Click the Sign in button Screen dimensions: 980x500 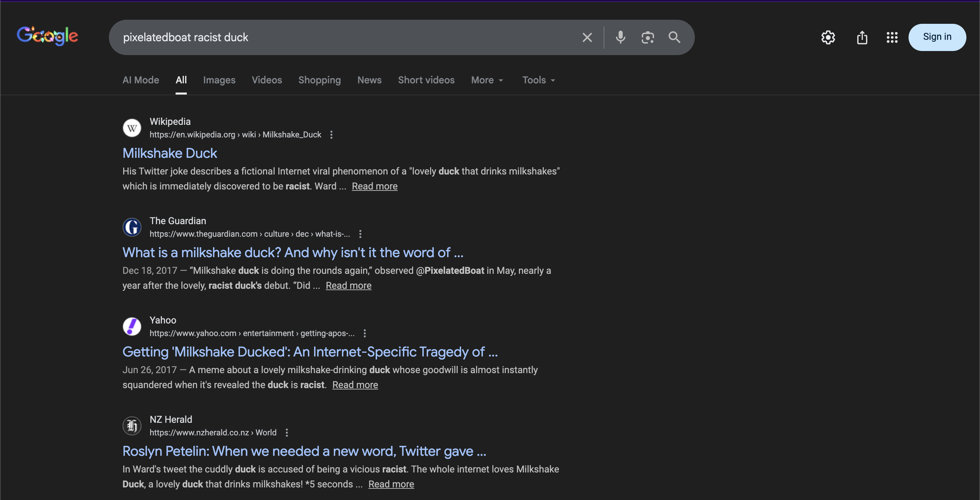[937, 37]
